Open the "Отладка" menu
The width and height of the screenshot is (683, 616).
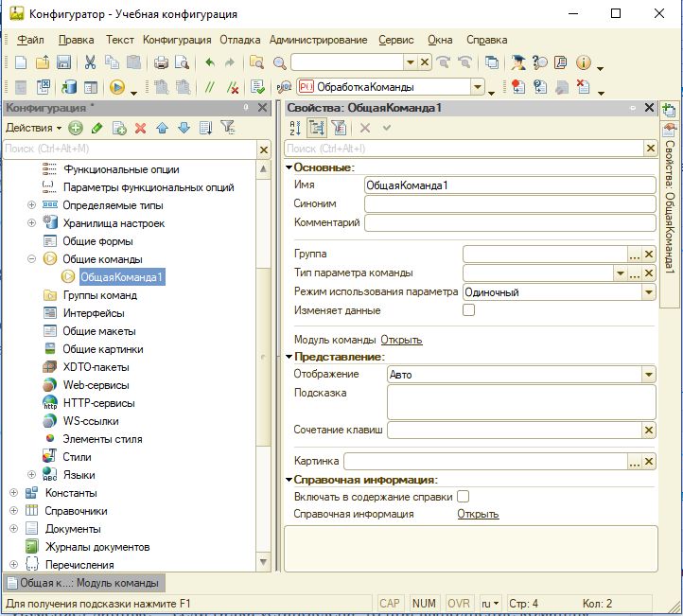coord(240,40)
